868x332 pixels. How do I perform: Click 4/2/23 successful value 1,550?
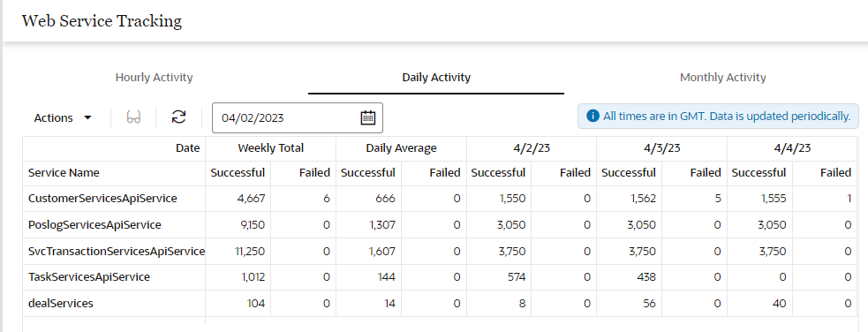click(513, 199)
